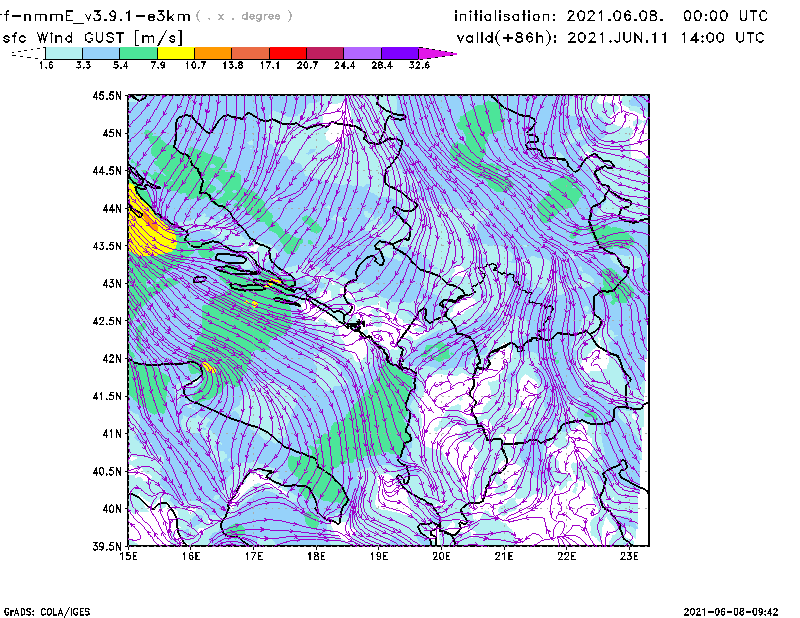Click the 13.8 value under the colorbar
The width and height of the screenshot is (800, 618).
tap(233, 65)
